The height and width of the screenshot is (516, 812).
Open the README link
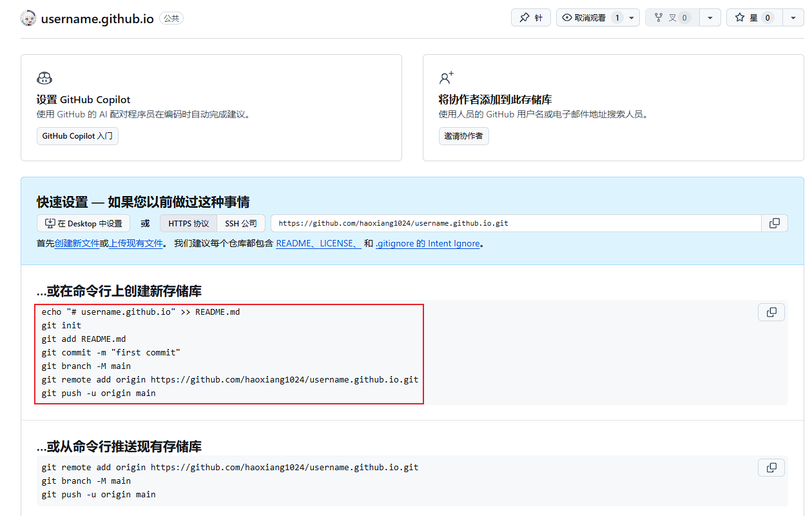pos(295,244)
